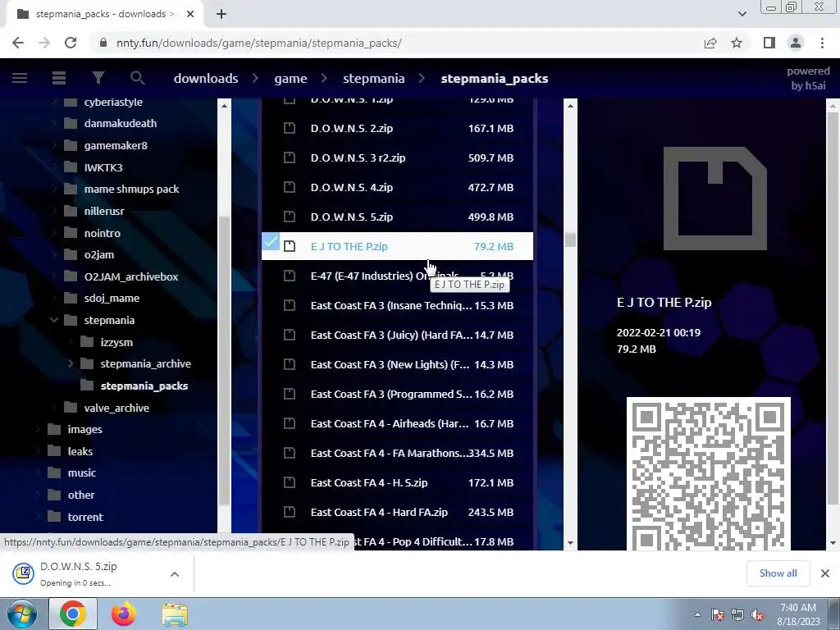Viewport: 840px width, 630px height.
Task: Open options arrow for D.O.W.N.S. 5.zip download
Action: pyautogui.click(x=175, y=574)
